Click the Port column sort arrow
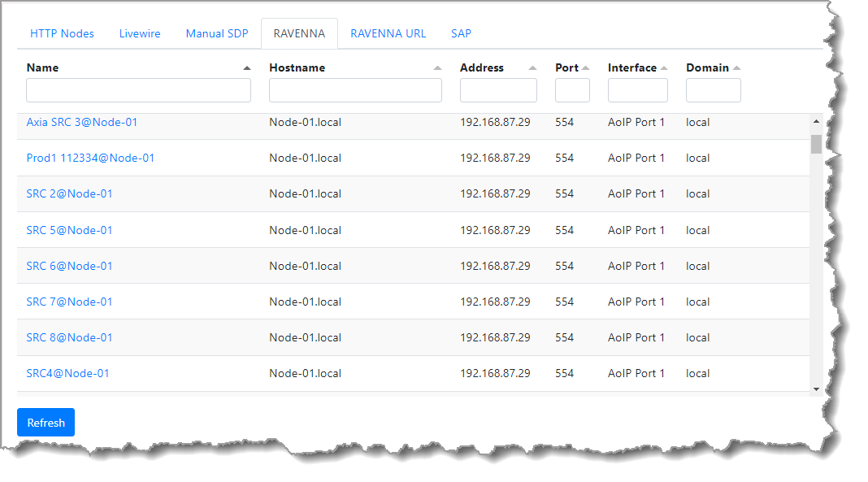 [x=586, y=68]
